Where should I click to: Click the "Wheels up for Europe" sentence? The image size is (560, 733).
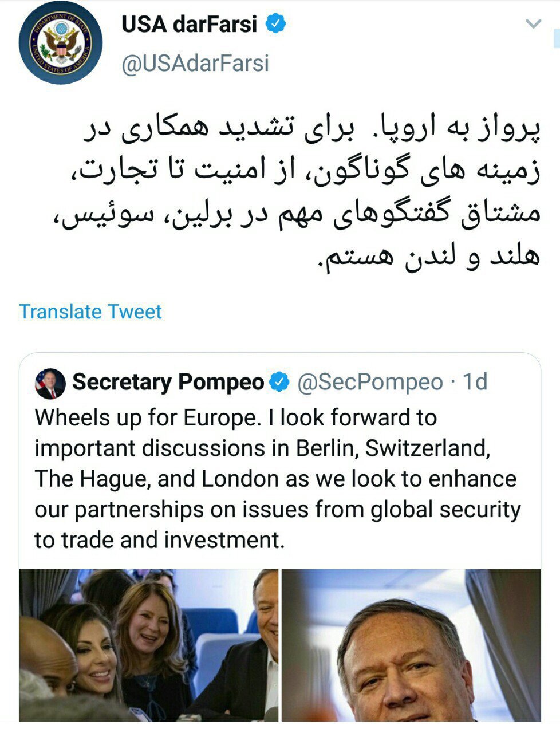[145, 417]
